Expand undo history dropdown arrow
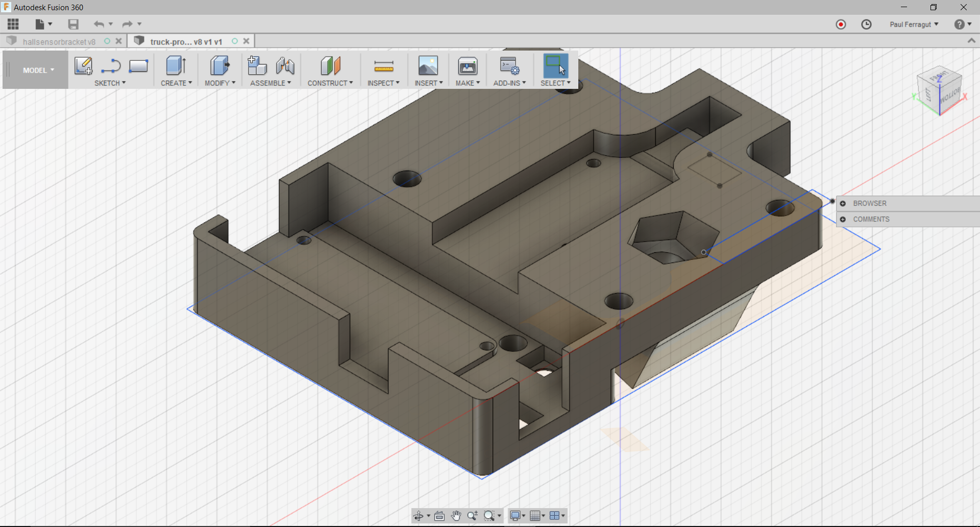 coord(111,24)
